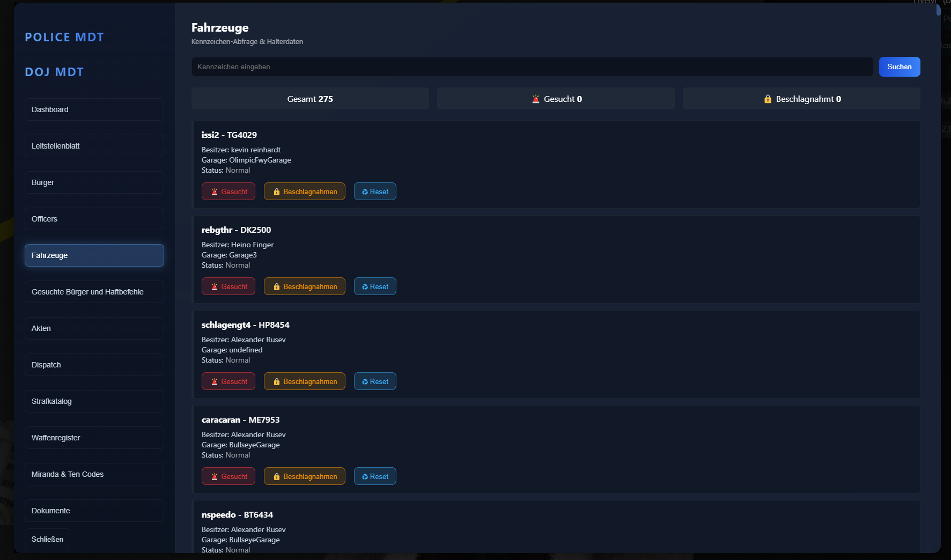Filter by Beschlagnahmt counter tile

tap(801, 99)
